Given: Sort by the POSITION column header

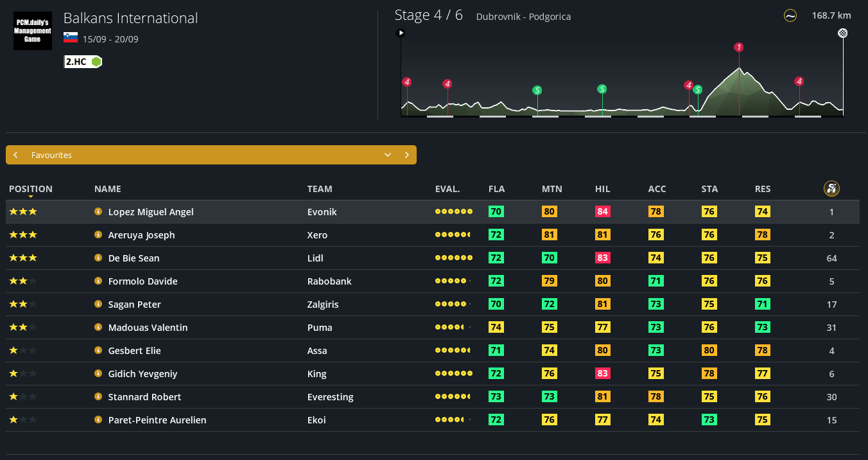Looking at the screenshot, I should 31,189.
